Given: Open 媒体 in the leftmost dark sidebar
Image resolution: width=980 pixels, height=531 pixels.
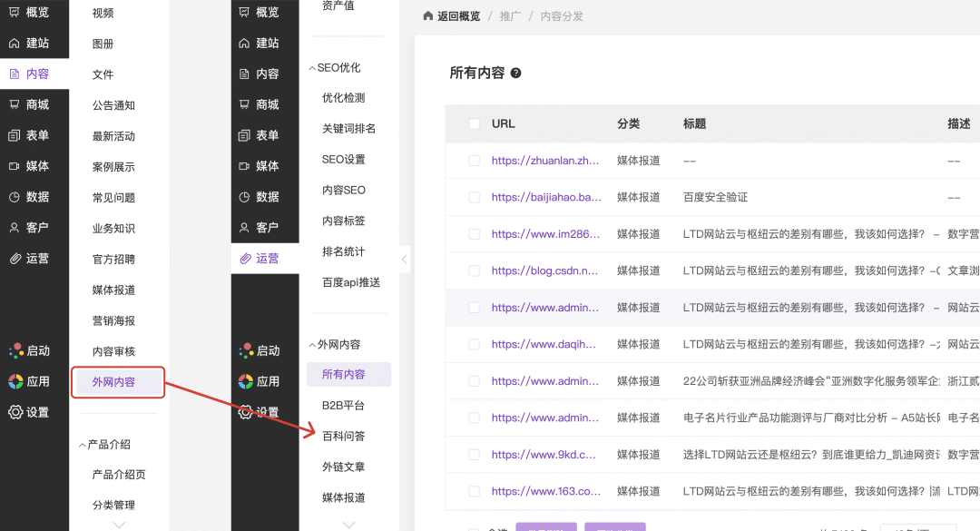Looking at the screenshot, I should (29, 166).
